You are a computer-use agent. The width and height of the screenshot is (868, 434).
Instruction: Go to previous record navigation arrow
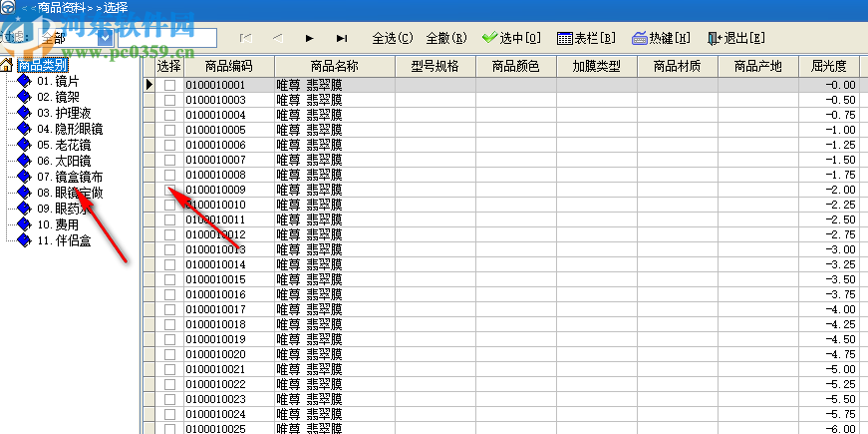pos(278,38)
